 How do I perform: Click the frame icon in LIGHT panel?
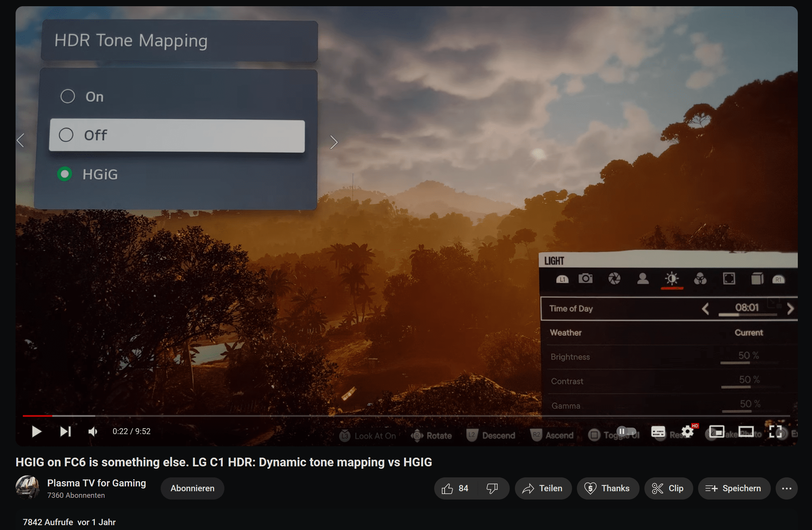729,278
